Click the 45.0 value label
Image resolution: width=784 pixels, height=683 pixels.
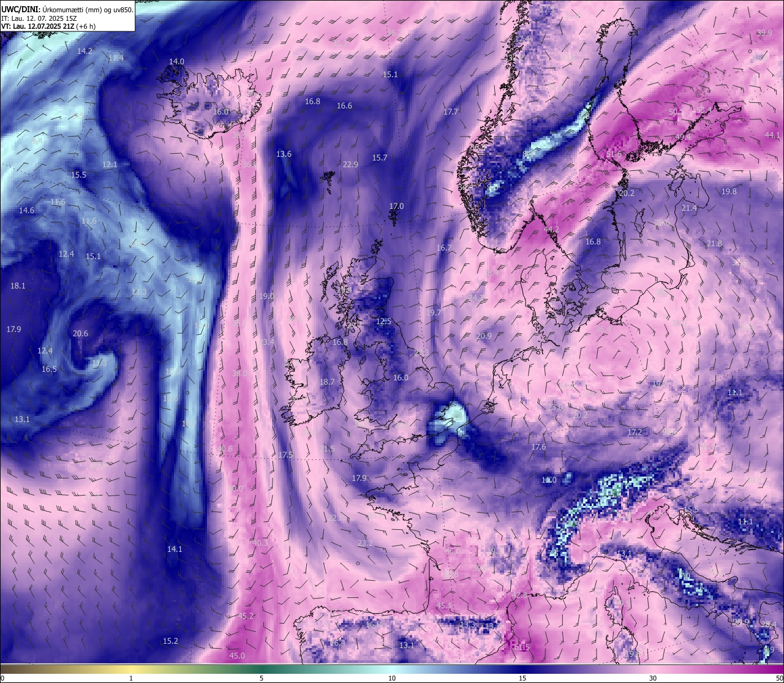tap(237, 655)
